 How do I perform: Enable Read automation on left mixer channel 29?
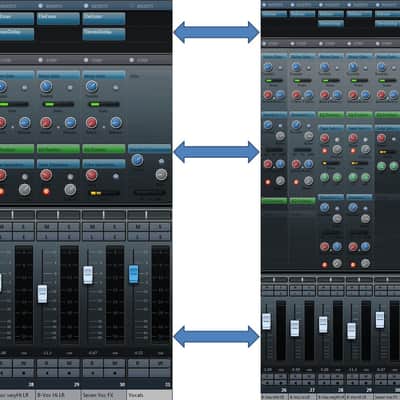pyautogui.click(x=47, y=363)
